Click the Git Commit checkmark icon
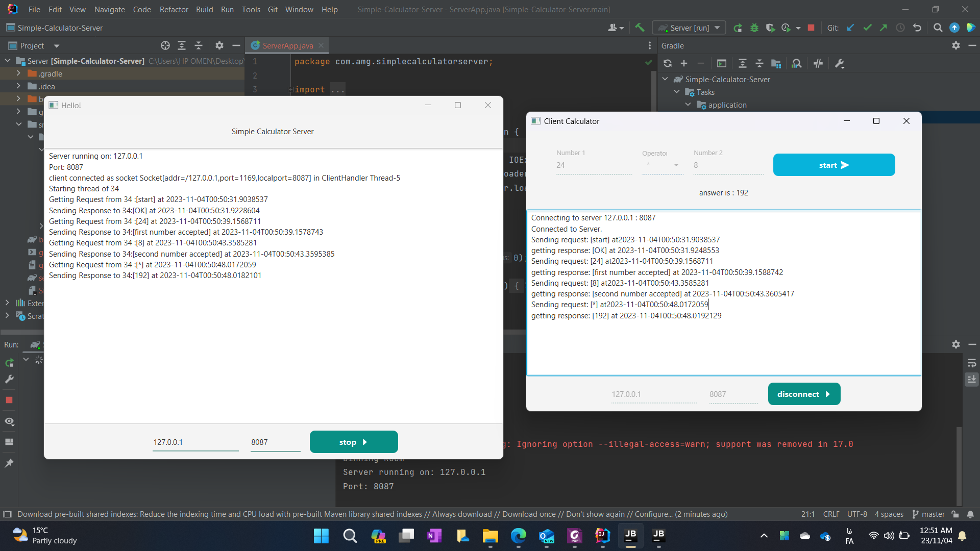The height and width of the screenshot is (551, 980). [x=867, y=28]
